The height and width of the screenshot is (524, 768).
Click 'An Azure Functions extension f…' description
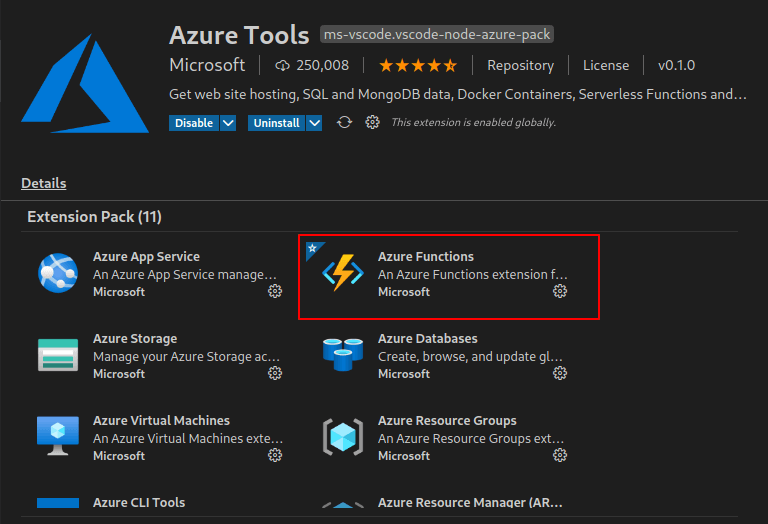[473, 274]
